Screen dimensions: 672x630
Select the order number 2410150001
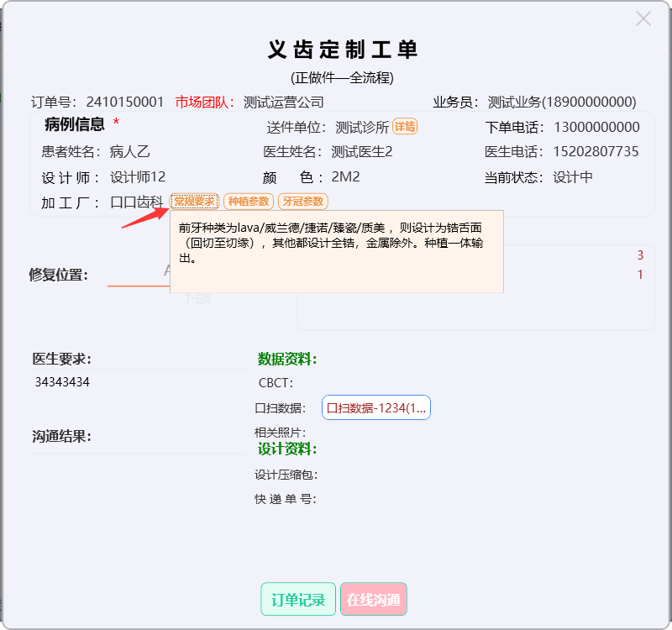coord(125,102)
